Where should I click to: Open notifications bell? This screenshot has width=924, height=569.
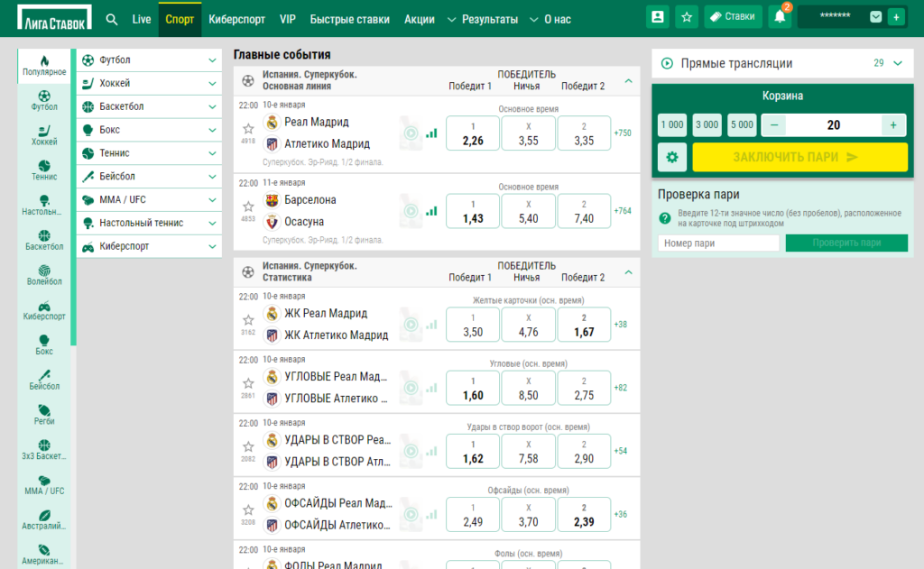coord(780,17)
